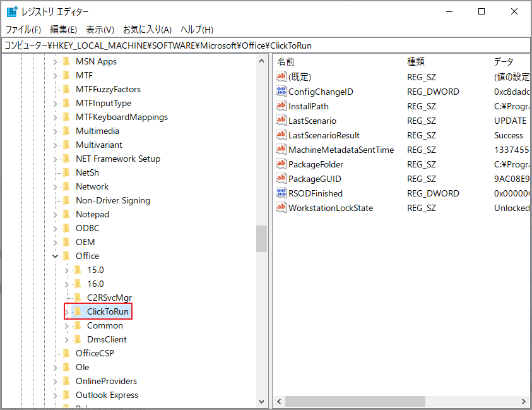Click the WorkstationLockState string icon
The image size is (532, 410).
(x=281, y=208)
